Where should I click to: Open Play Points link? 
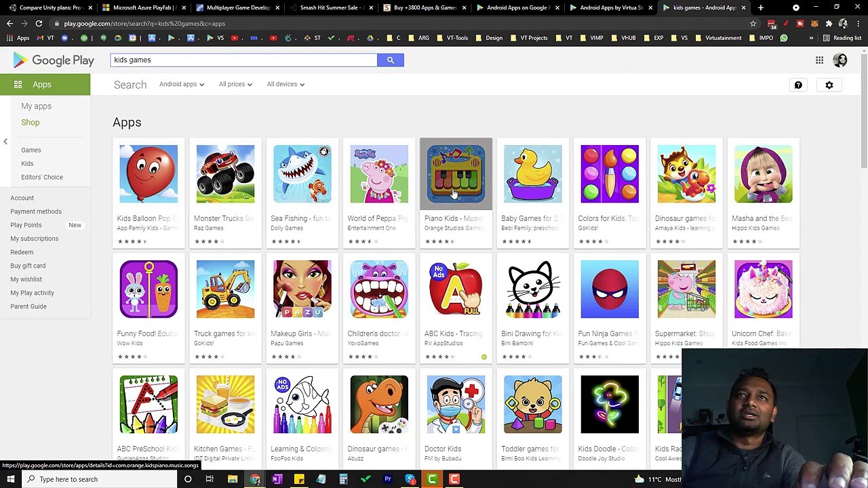pos(26,225)
